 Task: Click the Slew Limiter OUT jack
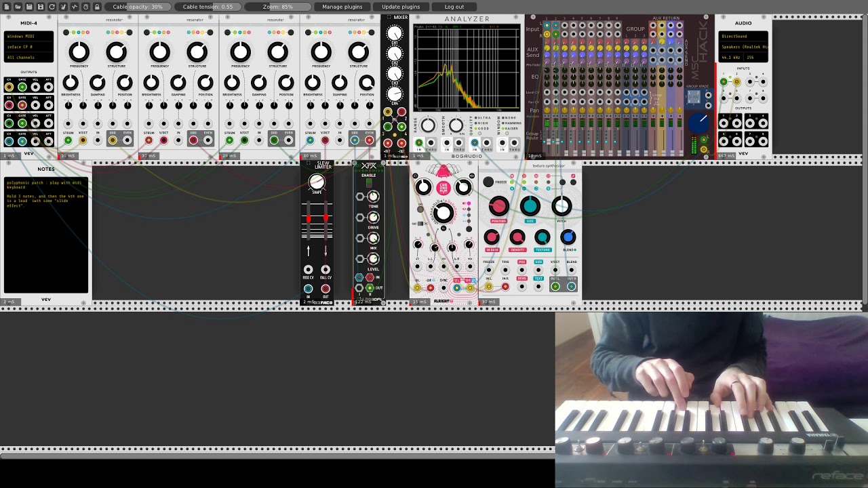325,289
